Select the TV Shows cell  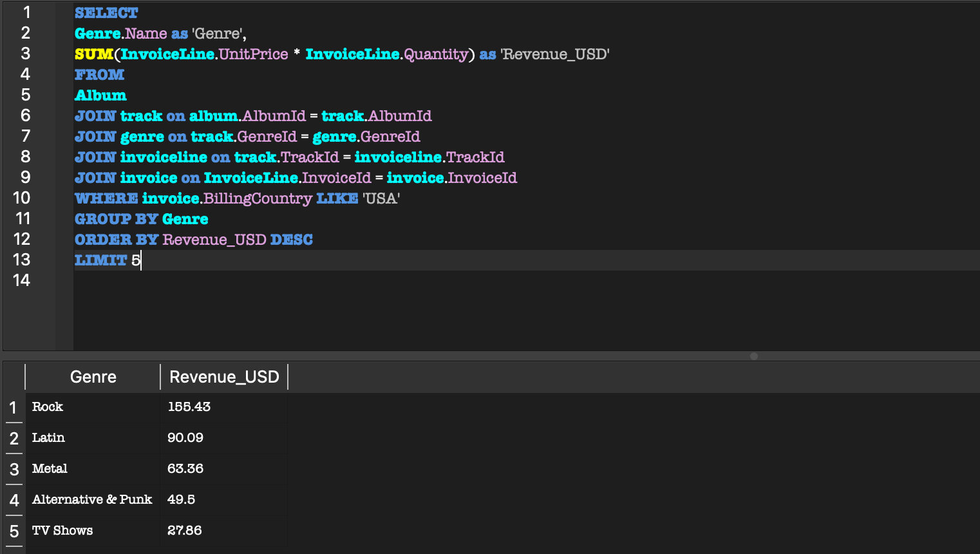pyautogui.click(x=93, y=531)
